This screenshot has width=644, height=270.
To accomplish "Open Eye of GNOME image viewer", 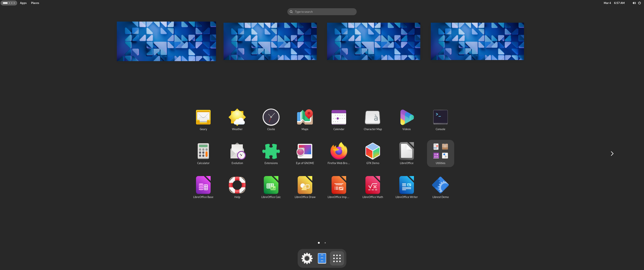I will [305, 151].
